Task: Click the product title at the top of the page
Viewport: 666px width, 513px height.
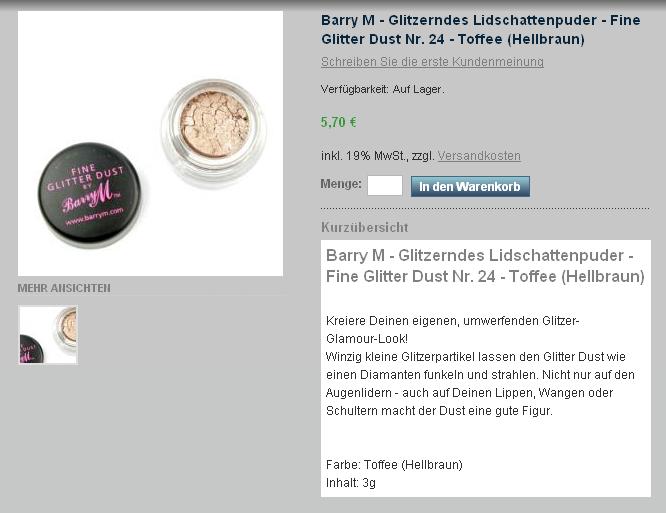Action: (x=480, y=30)
